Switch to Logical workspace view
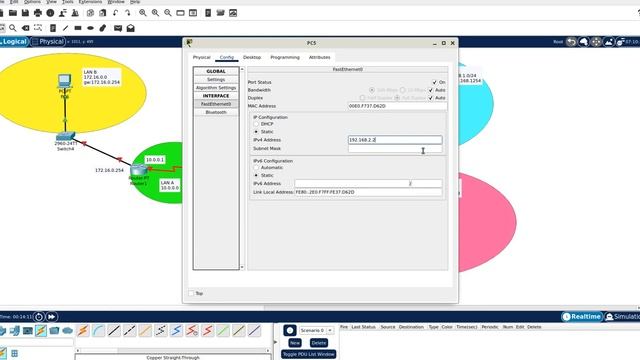The width and height of the screenshot is (640, 360). pos(14,42)
